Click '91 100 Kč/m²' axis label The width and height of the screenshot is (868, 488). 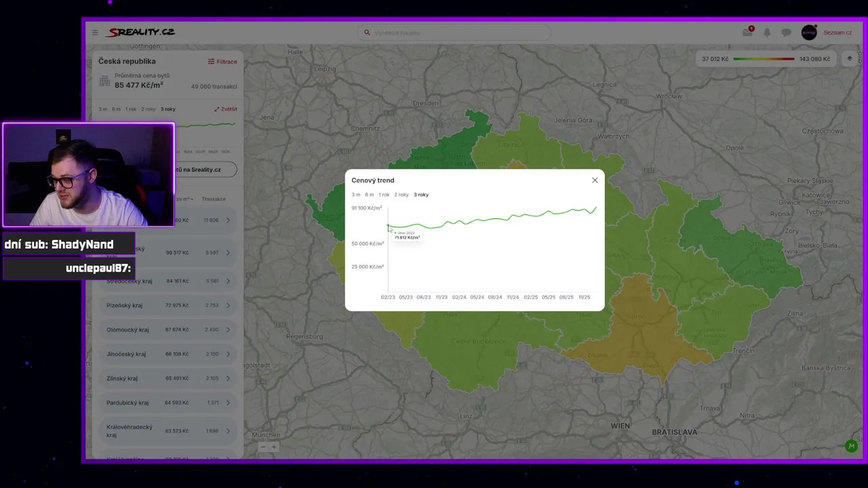point(366,208)
